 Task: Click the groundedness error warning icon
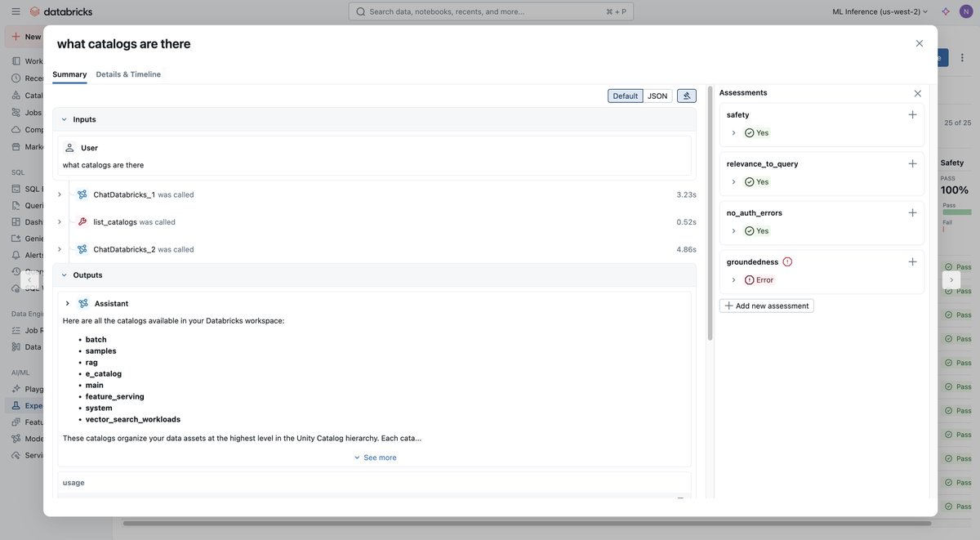pos(787,262)
